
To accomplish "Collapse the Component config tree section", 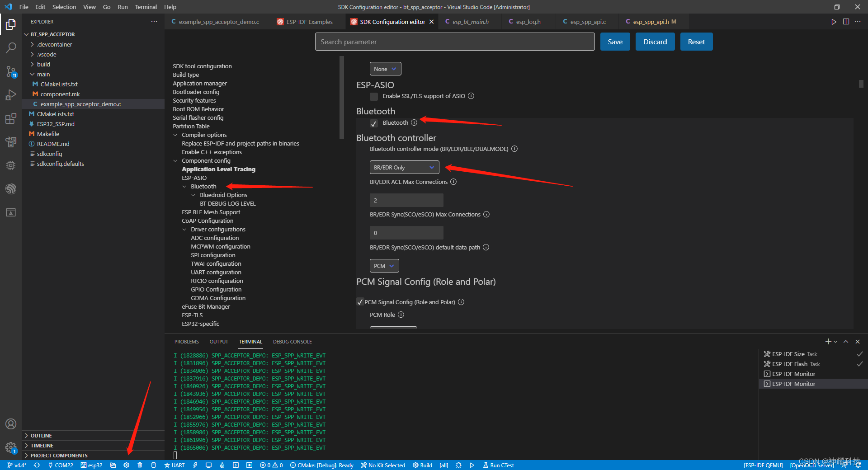I will [x=175, y=160].
